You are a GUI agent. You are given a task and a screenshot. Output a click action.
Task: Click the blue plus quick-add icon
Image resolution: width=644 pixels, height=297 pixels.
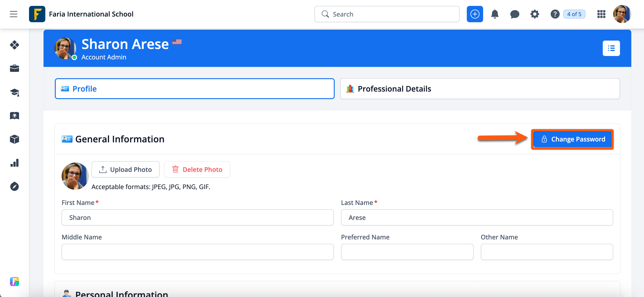[x=475, y=14]
